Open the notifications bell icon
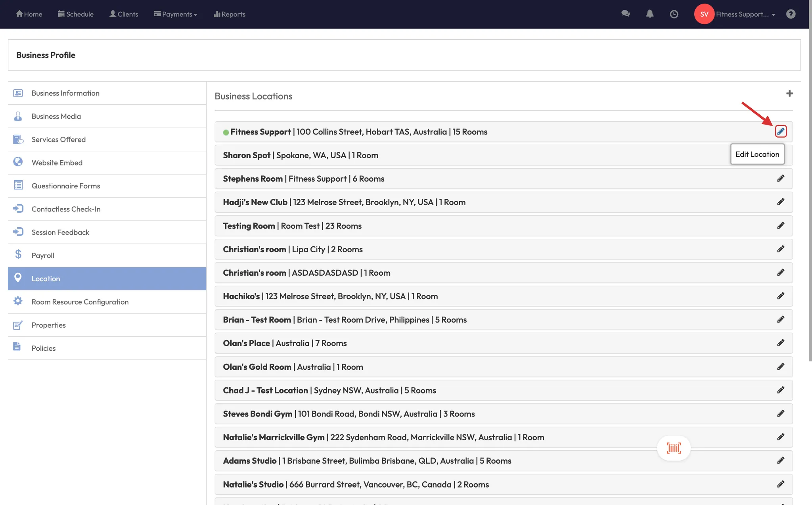The height and width of the screenshot is (505, 812). (x=649, y=14)
